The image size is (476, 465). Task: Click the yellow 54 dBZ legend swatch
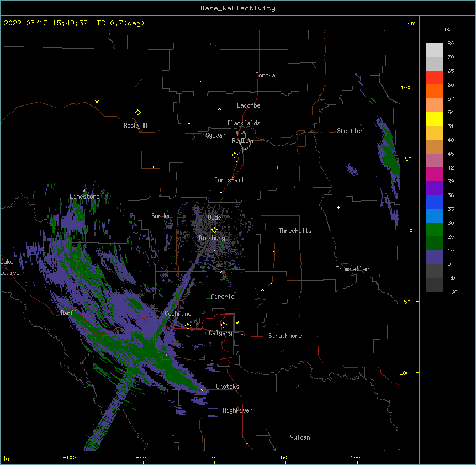point(434,119)
